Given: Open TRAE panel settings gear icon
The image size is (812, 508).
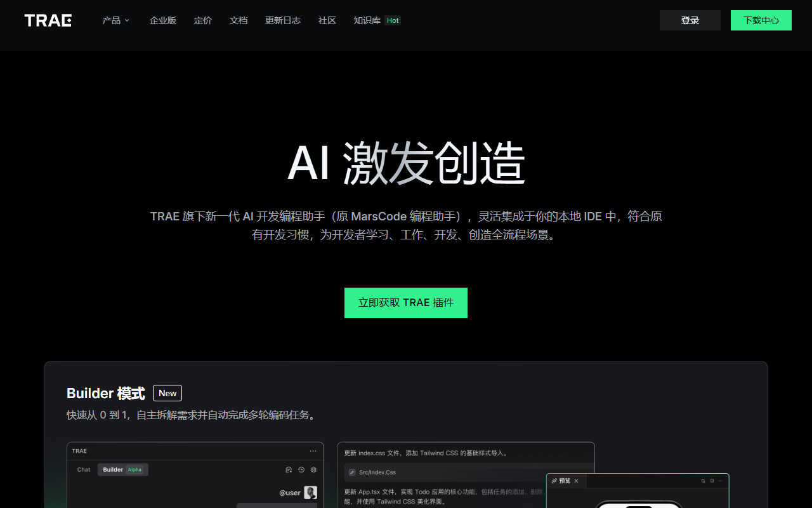Looking at the screenshot, I should pos(313,470).
